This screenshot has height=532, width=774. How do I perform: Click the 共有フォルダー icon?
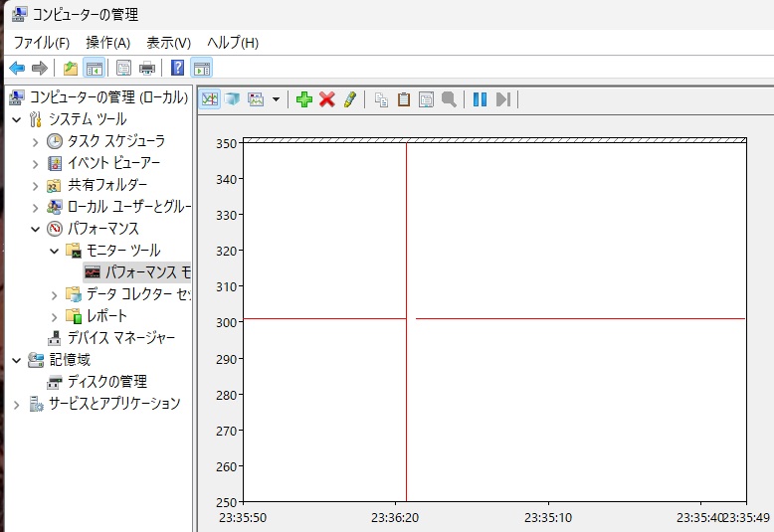[x=55, y=186]
